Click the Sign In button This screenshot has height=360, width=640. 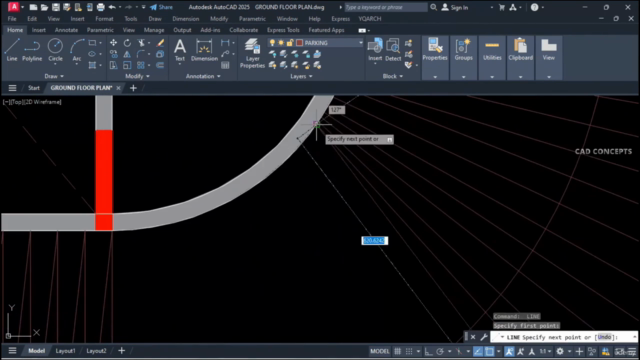[x=455, y=7]
